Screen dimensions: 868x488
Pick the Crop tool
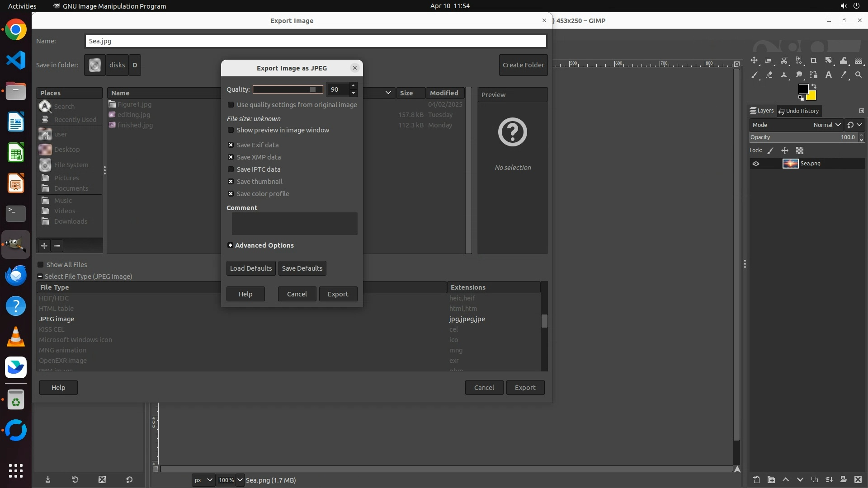point(814,61)
